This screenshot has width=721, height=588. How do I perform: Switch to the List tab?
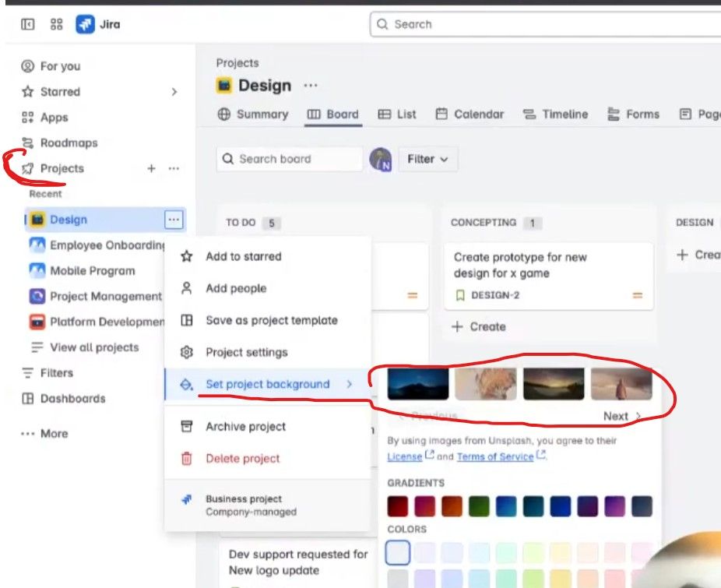[x=397, y=114]
